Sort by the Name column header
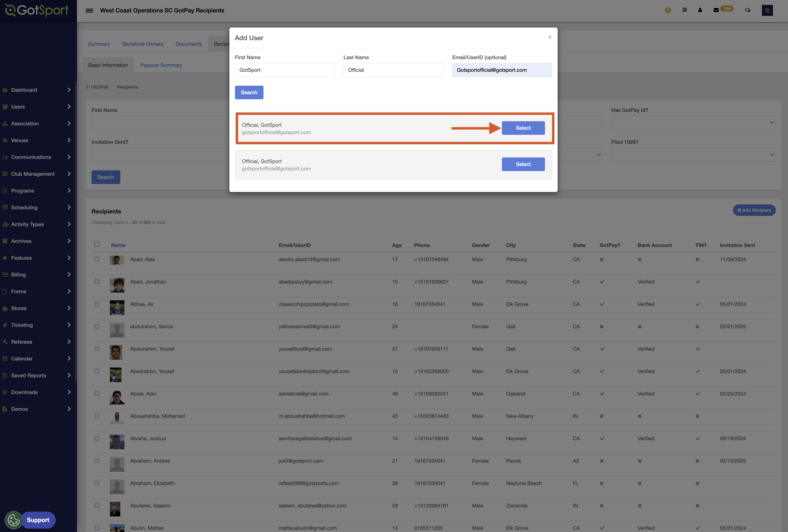 tap(118, 245)
